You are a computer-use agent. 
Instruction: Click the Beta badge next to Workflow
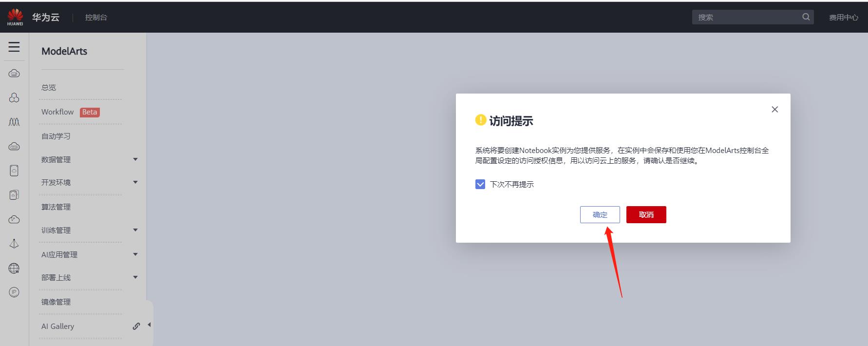coord(90,112)
